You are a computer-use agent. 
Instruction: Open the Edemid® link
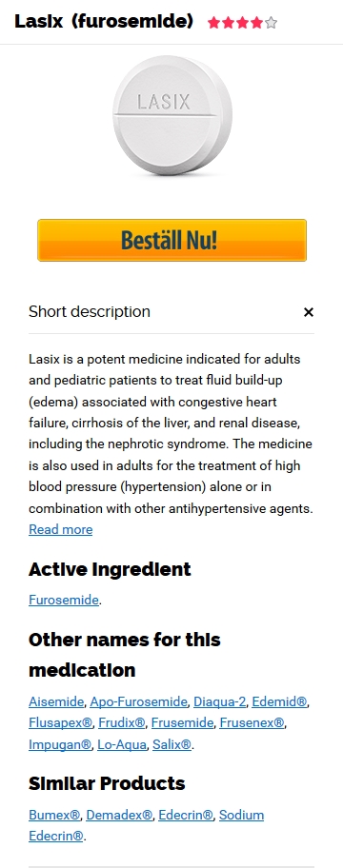point(279,702)
